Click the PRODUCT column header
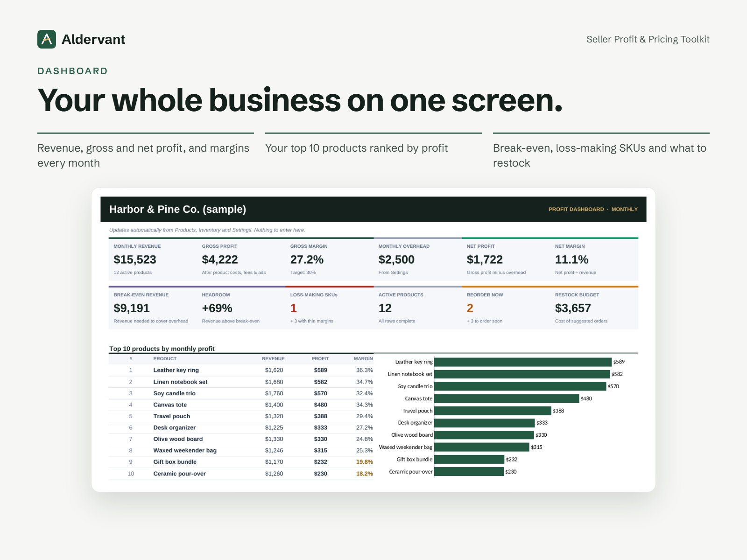 point(165,359)
